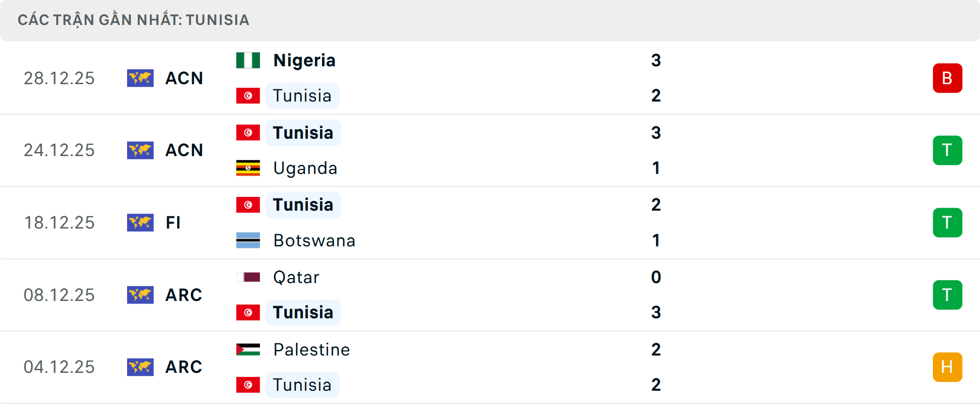Open Palestine team page
Viewport: 980px width, 404px height.
point(311,349)
